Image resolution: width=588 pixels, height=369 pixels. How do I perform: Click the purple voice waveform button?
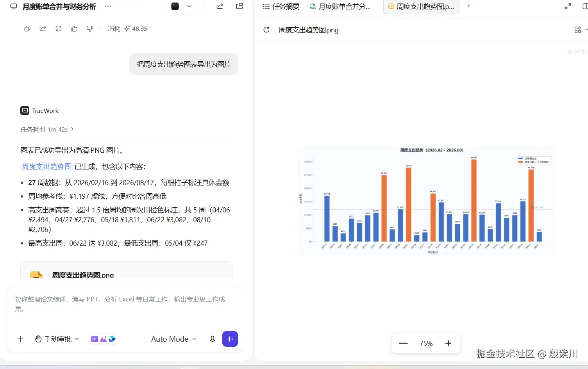(x=230, y=339)
